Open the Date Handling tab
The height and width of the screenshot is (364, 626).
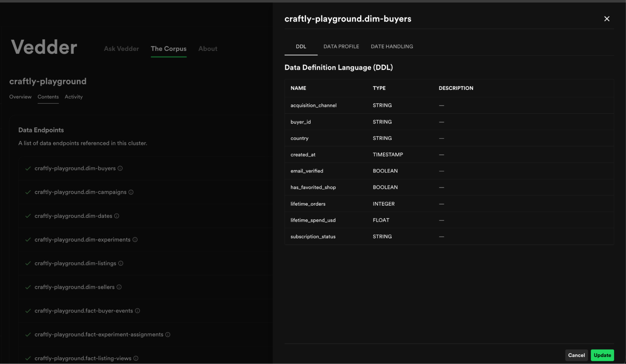point(392,46)
